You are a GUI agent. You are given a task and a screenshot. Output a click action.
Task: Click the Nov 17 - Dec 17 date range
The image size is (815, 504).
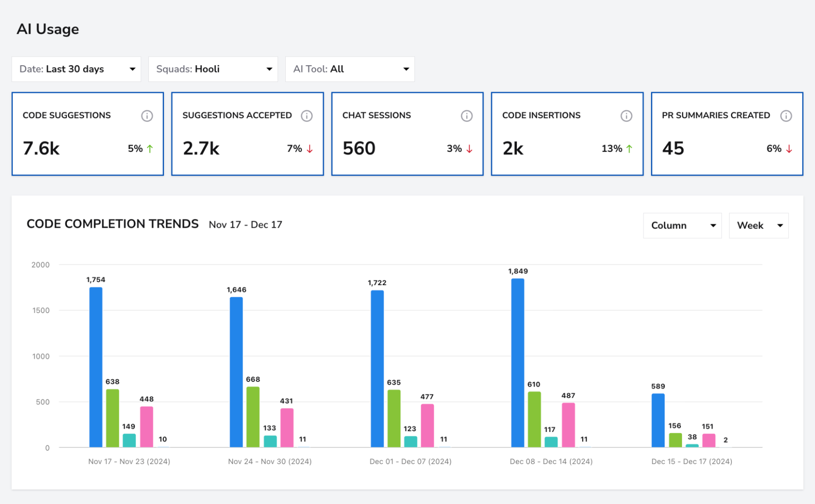tap(245, 224)
